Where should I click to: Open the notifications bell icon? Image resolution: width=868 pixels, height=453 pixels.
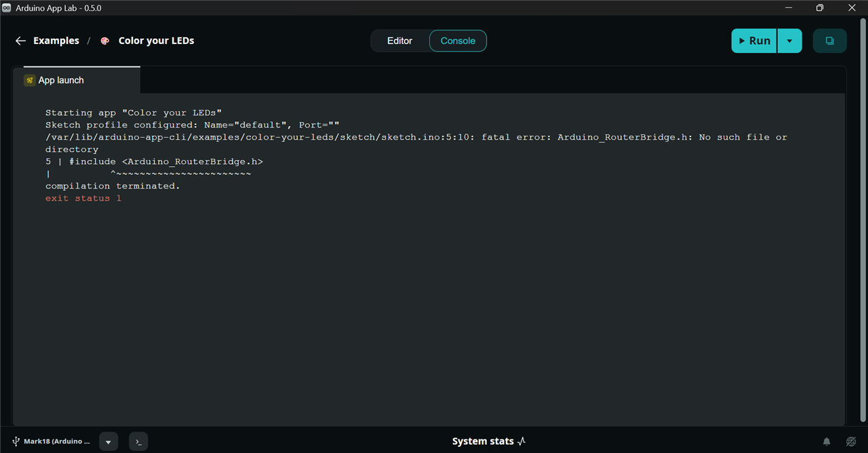[827, 441]
